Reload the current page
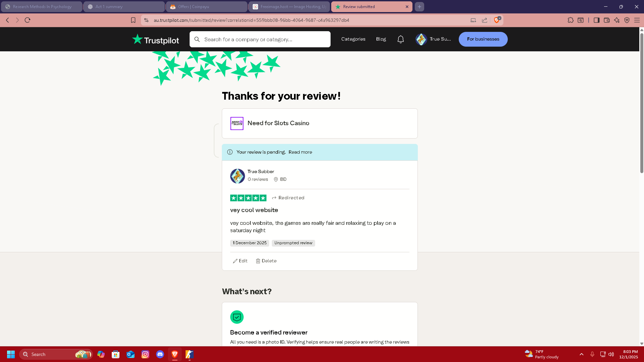 28,20
